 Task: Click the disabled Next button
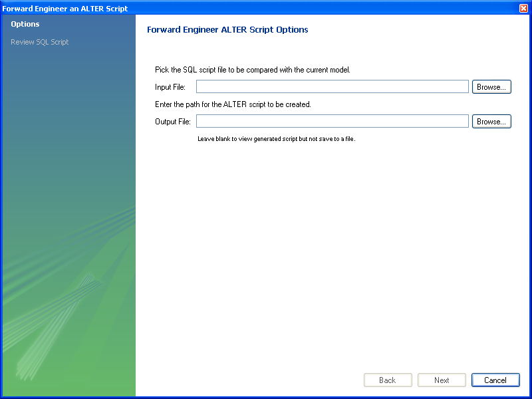point(442,380)
